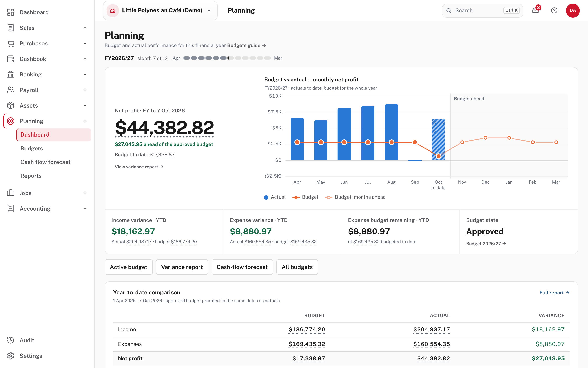Click the All budgets button
This screenshot has width=588, height=368.
coord(297,267)
